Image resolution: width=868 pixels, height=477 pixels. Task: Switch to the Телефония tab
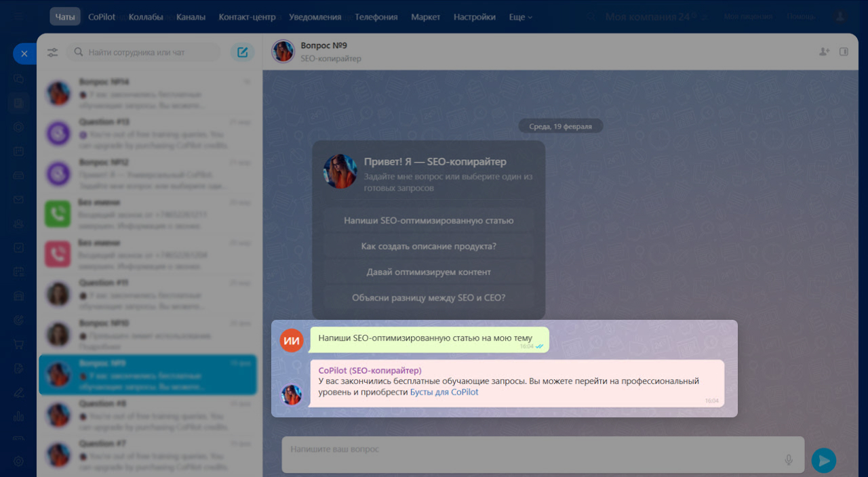pos(376,17)
